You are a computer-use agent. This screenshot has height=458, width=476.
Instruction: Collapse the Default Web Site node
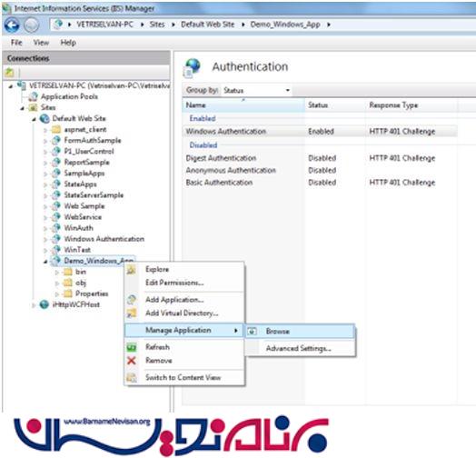click(x=34, y=119)
